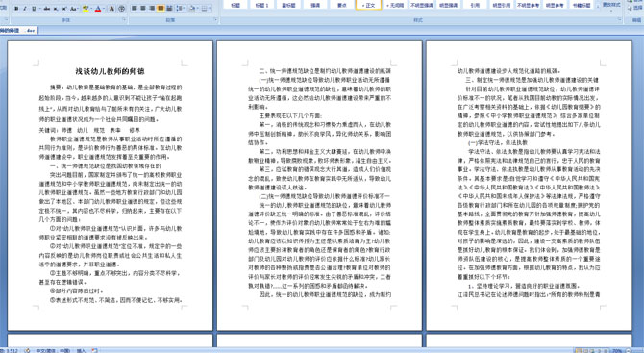Toggle bold formatting in font group
The height and width of the screenshot is (353, 644).
coord(16,9)
